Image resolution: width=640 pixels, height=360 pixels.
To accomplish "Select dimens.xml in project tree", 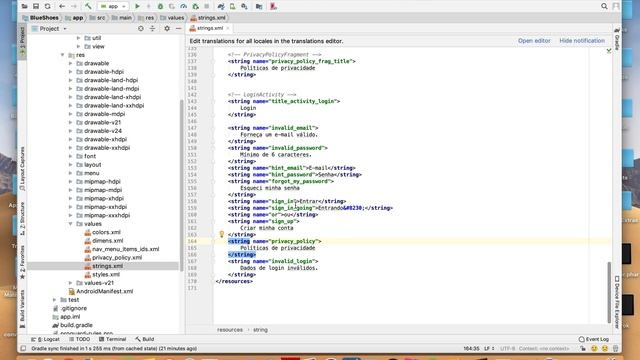I will pos(104,241).
